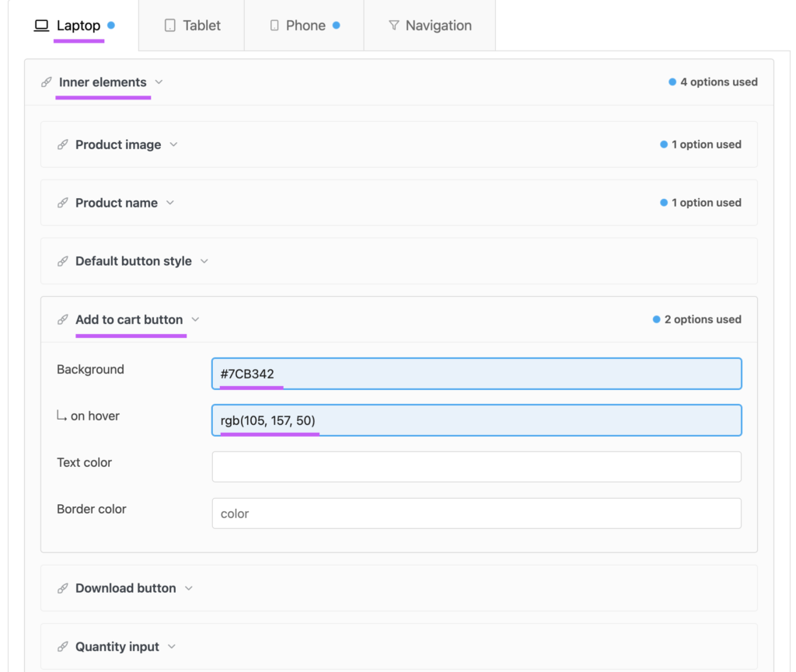Click the '4 options used' indicator
The height and width of the screenshot is (672, 796).
(713, 82)
